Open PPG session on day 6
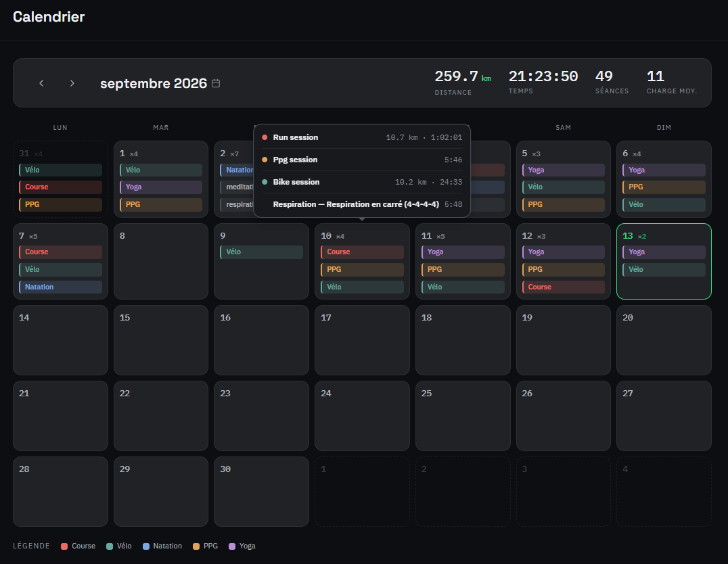 664,187
